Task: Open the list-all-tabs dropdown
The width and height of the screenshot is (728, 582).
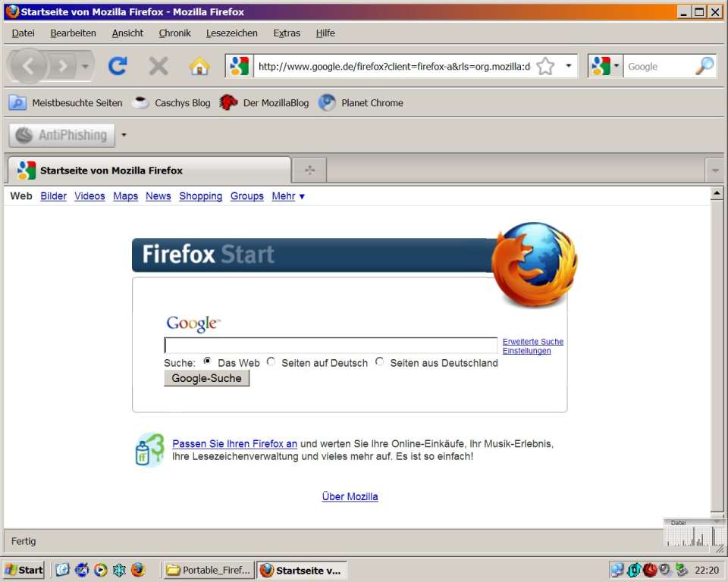Action: (x=714, y=171)
